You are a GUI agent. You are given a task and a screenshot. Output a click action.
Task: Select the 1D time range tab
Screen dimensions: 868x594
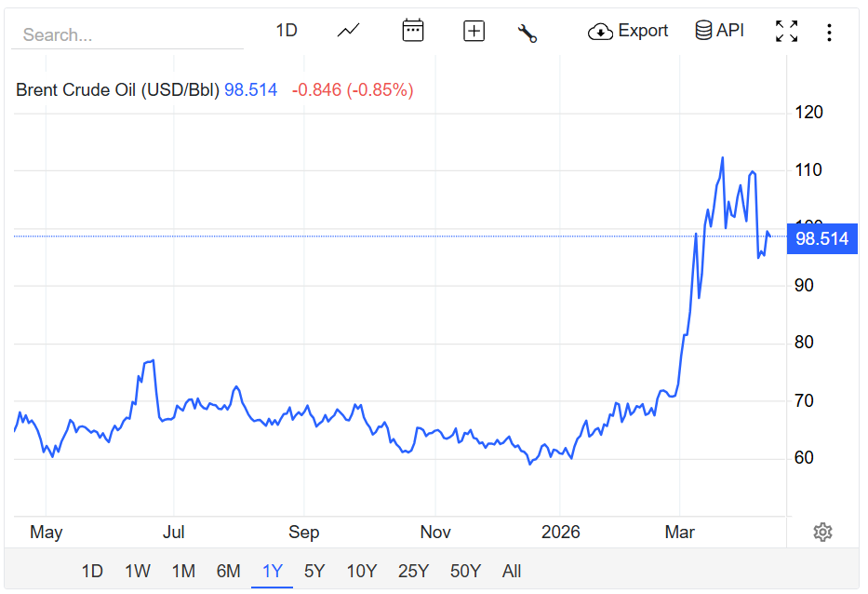(92, 571)
